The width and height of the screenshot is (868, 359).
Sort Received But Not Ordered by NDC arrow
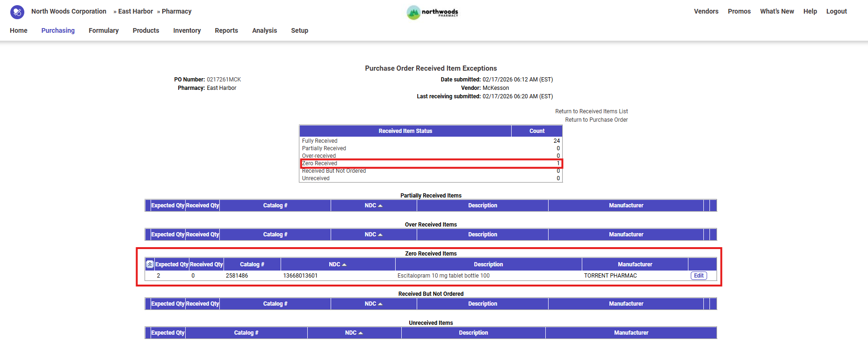coord(380,304)
